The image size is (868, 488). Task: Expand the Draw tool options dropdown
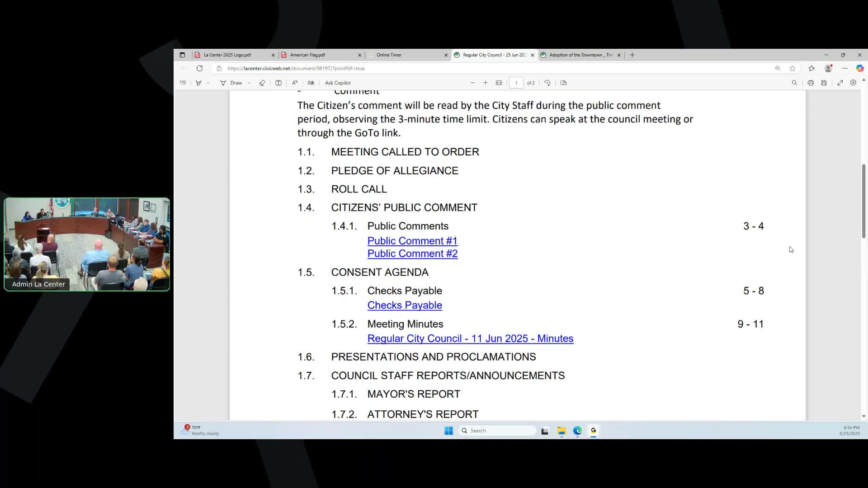coord(249,83)
